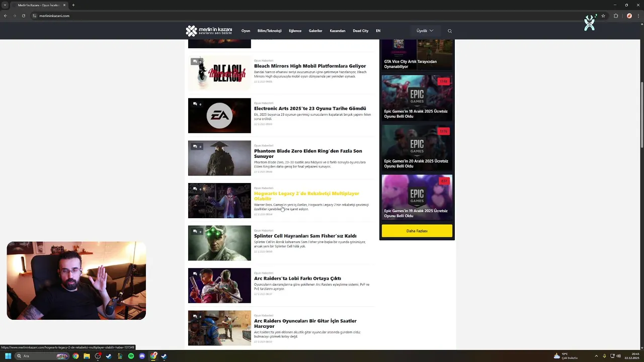Open a new browser tab with plus
The width and height of the screenshot is (644, 362).
pyautogui.click(x=73, y=5)
